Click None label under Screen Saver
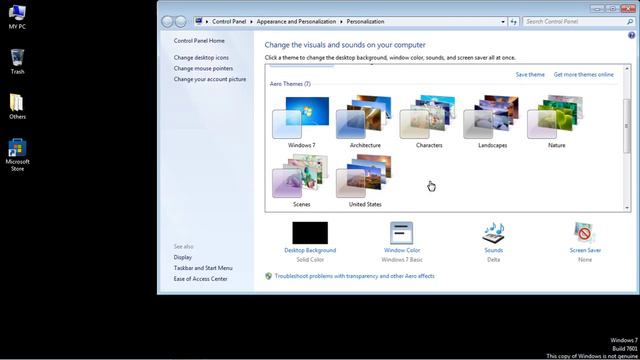The width and height of the screenshot is (640, 360). pyautogui.click(x=585, y=260)
